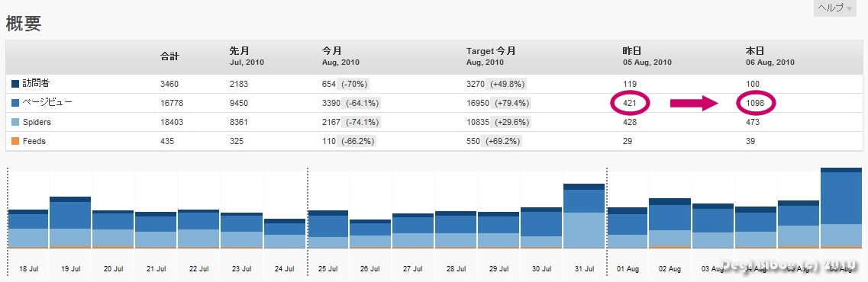Select the 今月 Aug, 2010 column header
This screenshot has width=868, height=282.
(x=340, y=56)
